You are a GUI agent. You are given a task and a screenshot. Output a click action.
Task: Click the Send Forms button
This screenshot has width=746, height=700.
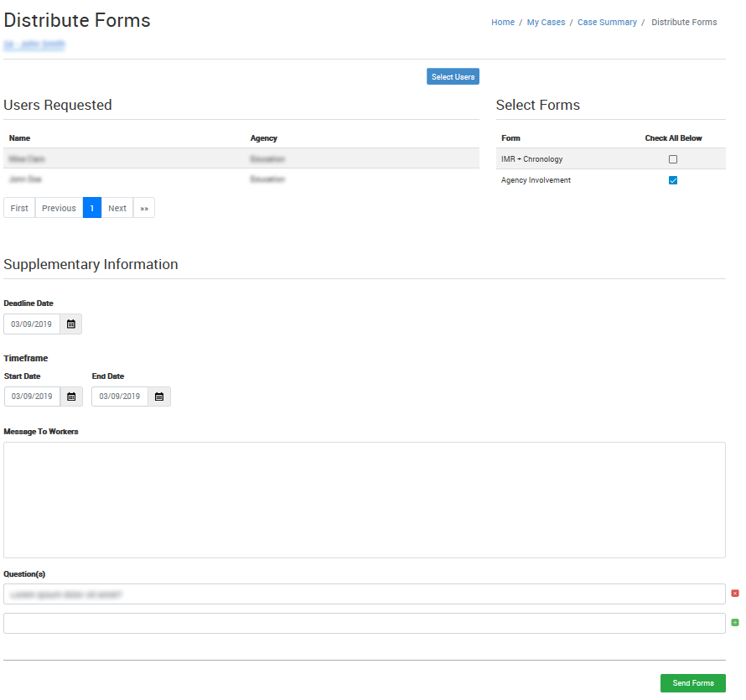click(x=692, y=683)
